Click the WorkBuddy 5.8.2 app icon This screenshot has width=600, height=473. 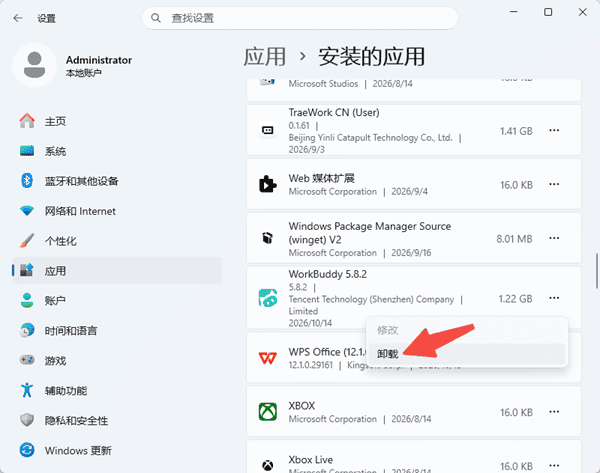coord(268,298)
